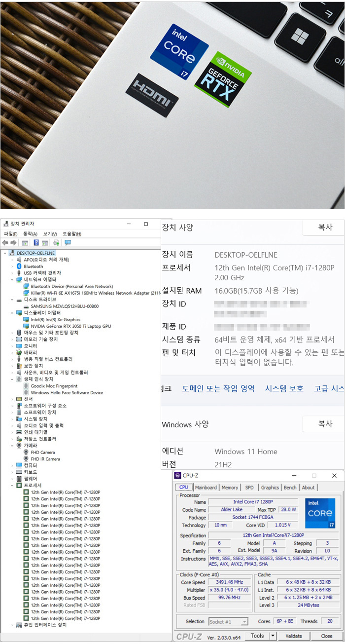Image resolution: width=345 pixels, height=644 pixels.
Task: Select the 휴먼 인터페이스 장치 category
Action: tap(45, 625)
